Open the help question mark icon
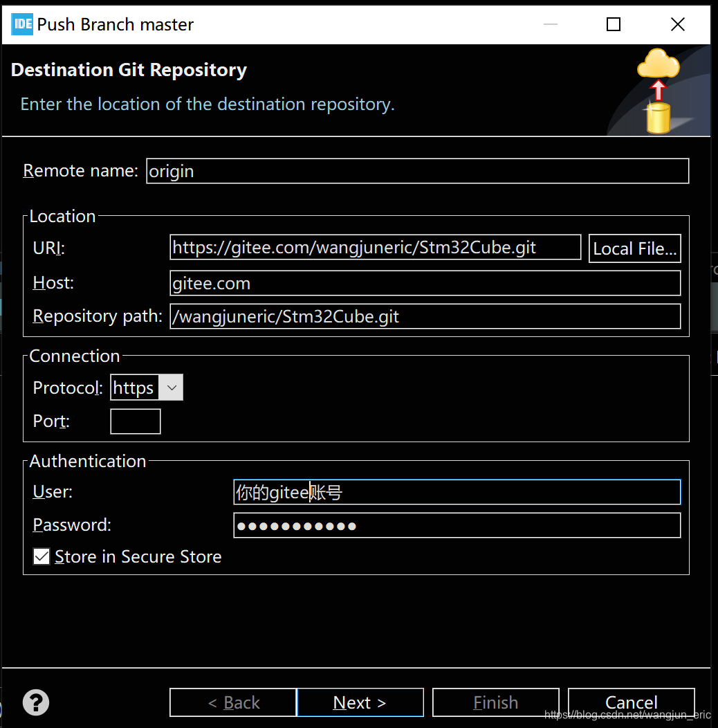Viewport: 718px width, 728px height. 36,702
